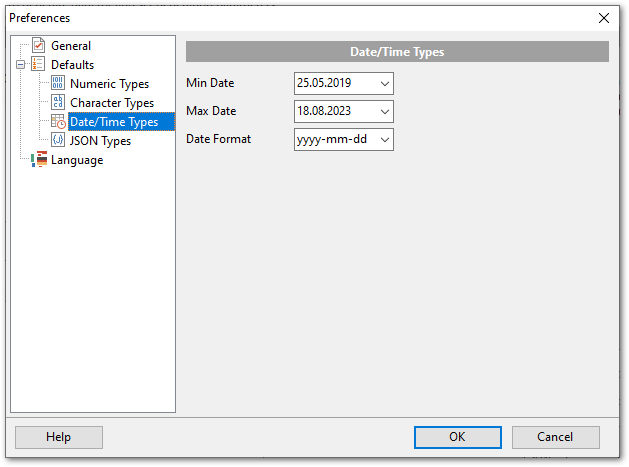Open Character Types settings
629x467 pixels.
point(112,103)
